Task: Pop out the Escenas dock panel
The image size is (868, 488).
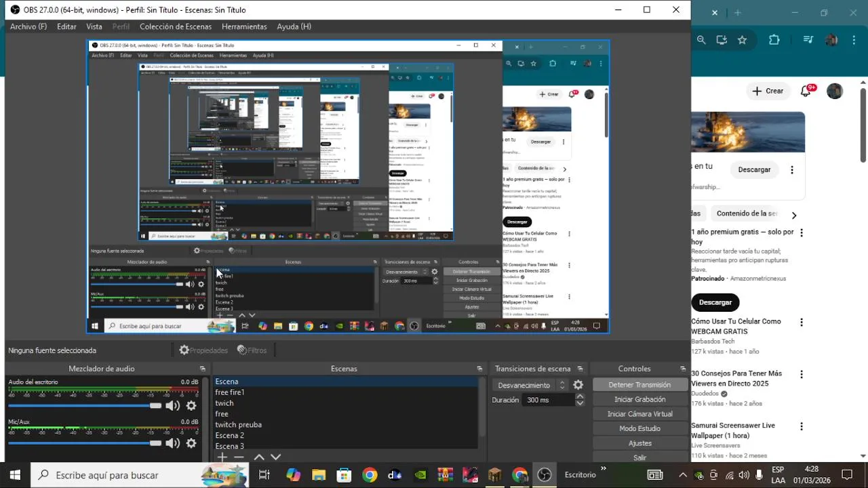Action: click(x=480, y=369)
